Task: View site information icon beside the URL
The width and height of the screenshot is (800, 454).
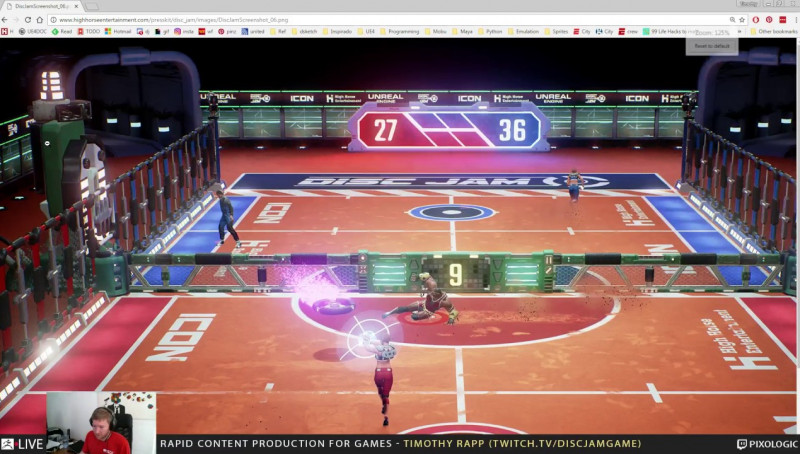Action: (x=53, y=20)
